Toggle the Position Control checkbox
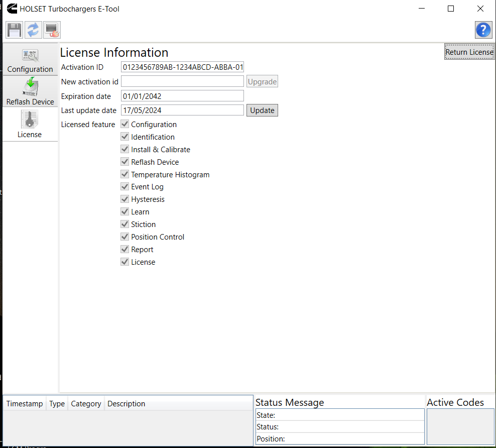The width and height of the screenshot is (496, 448). (x=125, y=237)
